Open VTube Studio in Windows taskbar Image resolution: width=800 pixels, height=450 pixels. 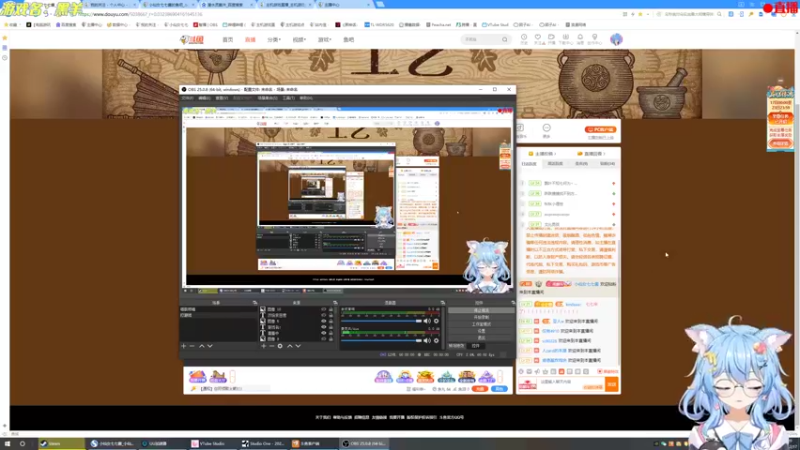point(211,444)
